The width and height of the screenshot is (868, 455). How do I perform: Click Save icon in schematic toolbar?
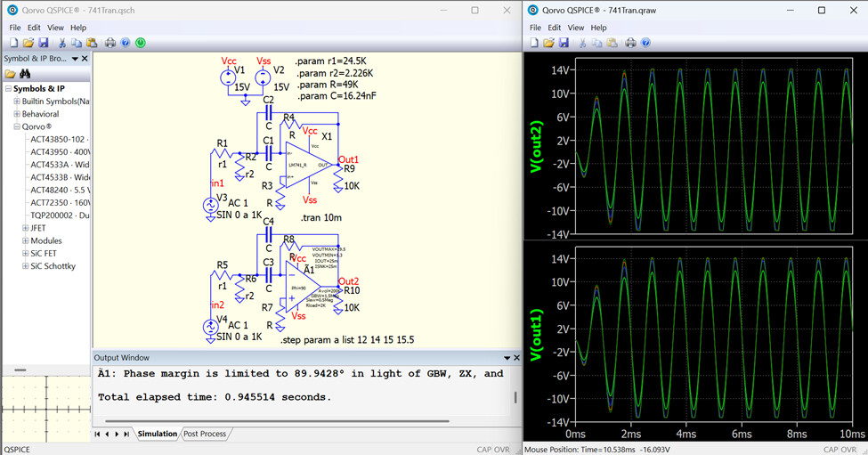point(43,43)
